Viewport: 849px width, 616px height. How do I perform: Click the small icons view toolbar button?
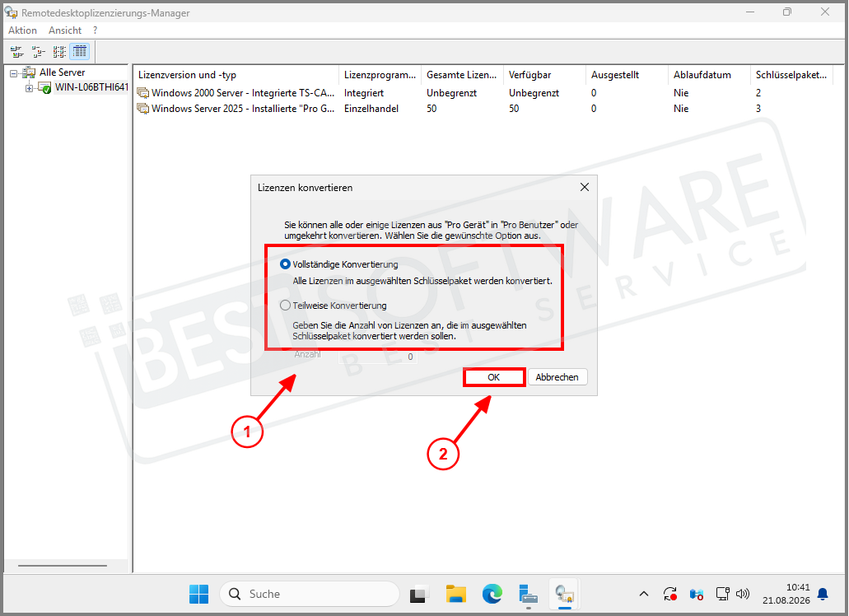pos(38,51)
